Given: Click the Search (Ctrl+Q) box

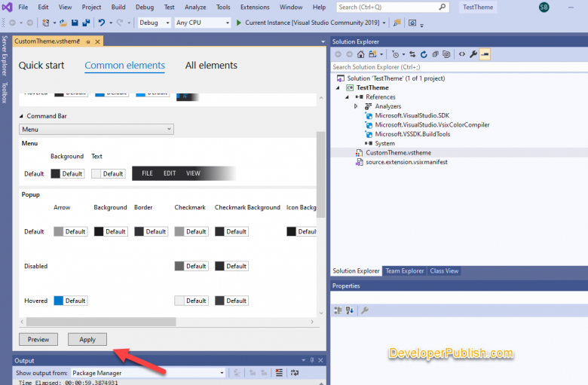Looking at the screenshot, I should 393,7.
